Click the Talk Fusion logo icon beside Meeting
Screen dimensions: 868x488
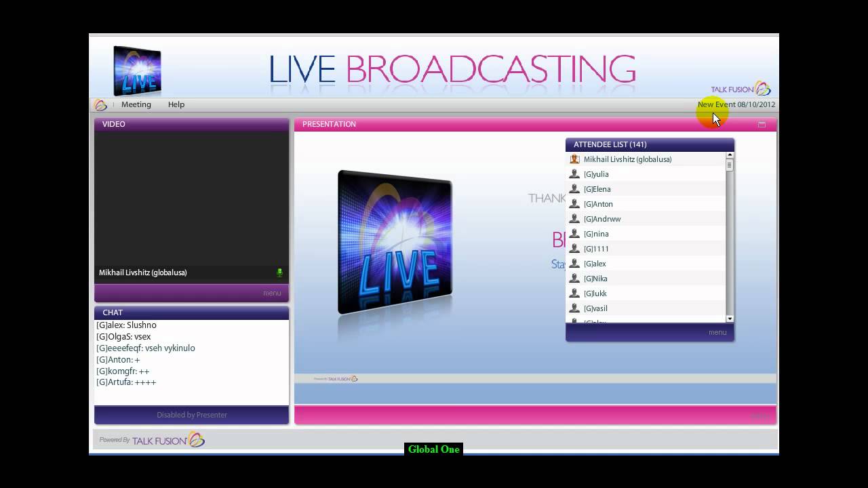[100, 105]
